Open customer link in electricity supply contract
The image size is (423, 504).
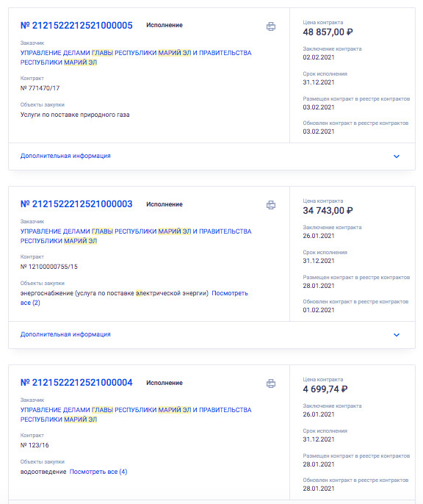tap(136, 236)
